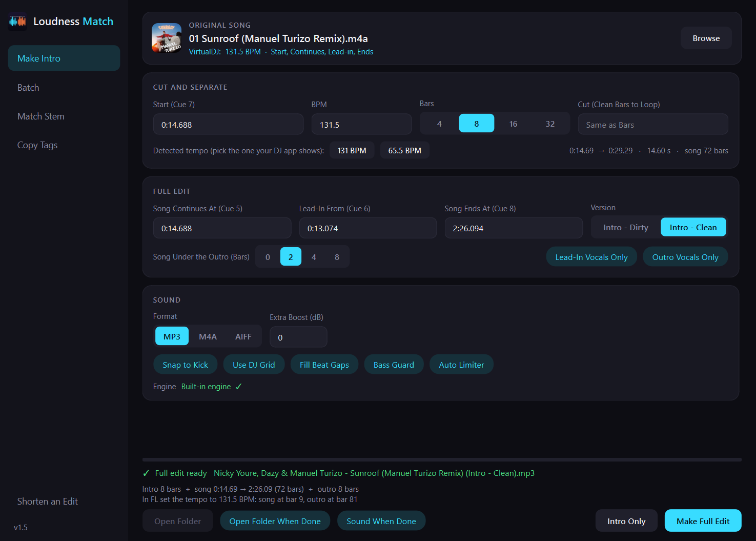Toggle Outro Vocals Only
The height and width of the screenshot is (541, 756).
(685, 257)
